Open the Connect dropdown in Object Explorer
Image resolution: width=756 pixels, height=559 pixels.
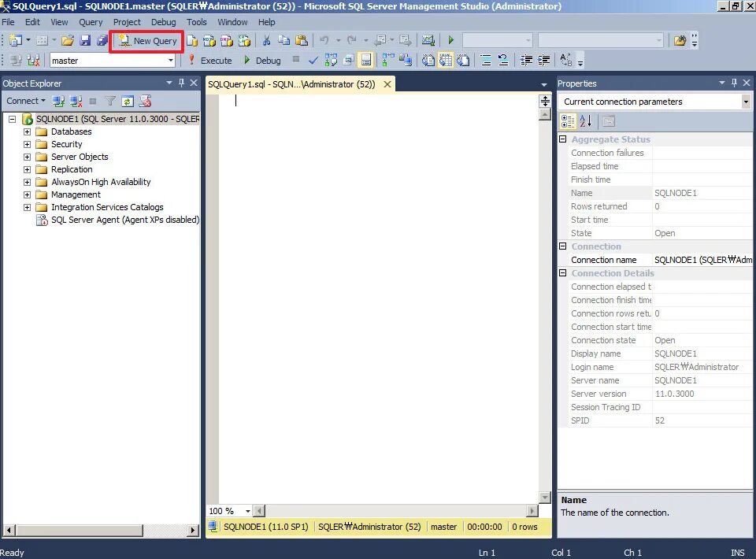(26, 101)
